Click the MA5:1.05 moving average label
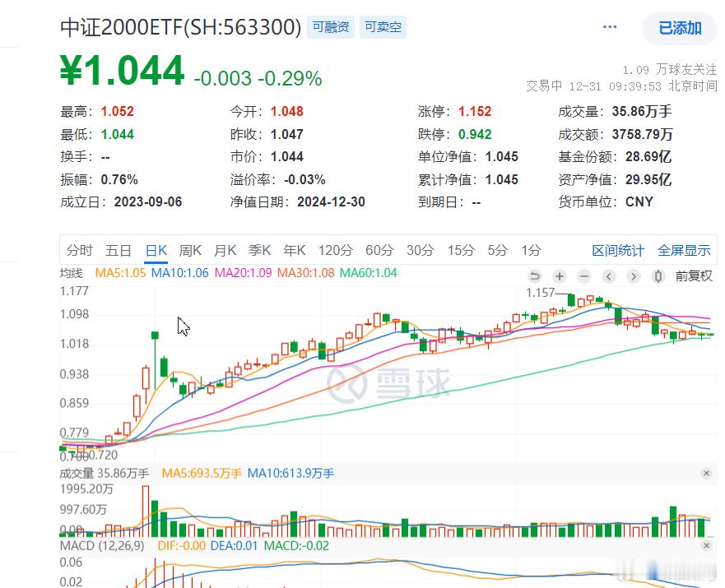The width and height of the screenshot is (725, 588). [120, 273]
